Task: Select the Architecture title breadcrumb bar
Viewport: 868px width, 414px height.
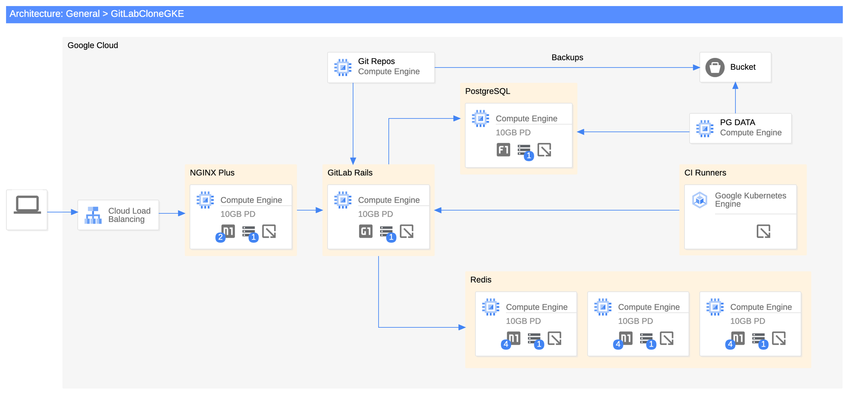Action: [96, 14]
